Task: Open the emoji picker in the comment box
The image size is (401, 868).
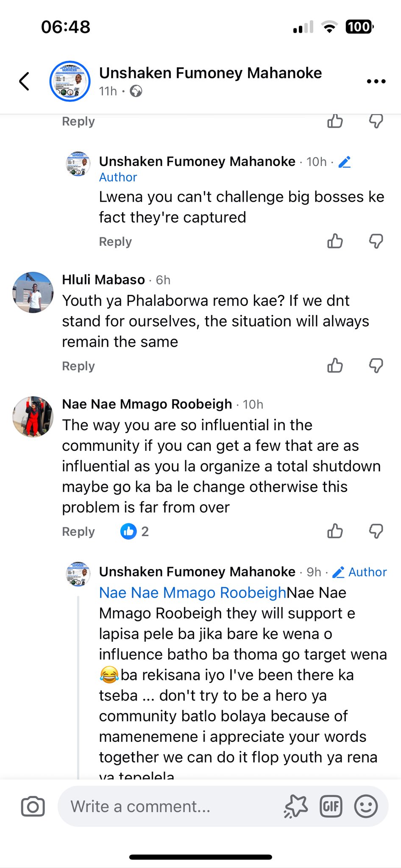Action: pos(365,806)
